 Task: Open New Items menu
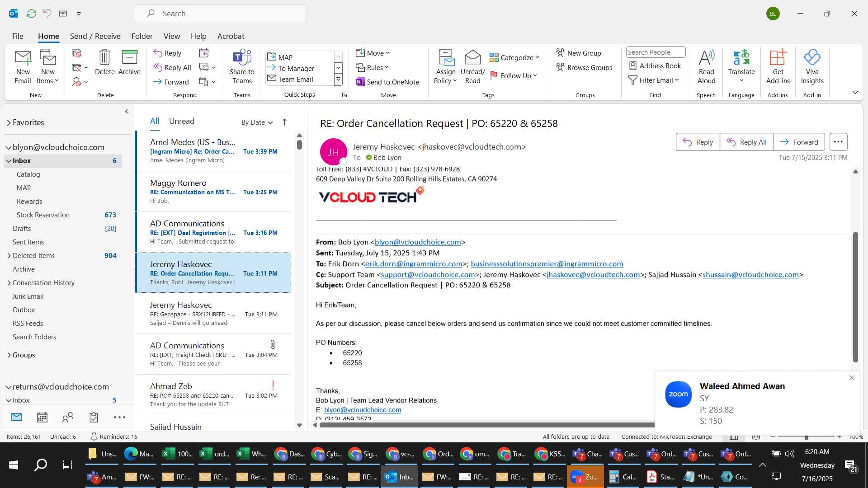tap(47, 67)
